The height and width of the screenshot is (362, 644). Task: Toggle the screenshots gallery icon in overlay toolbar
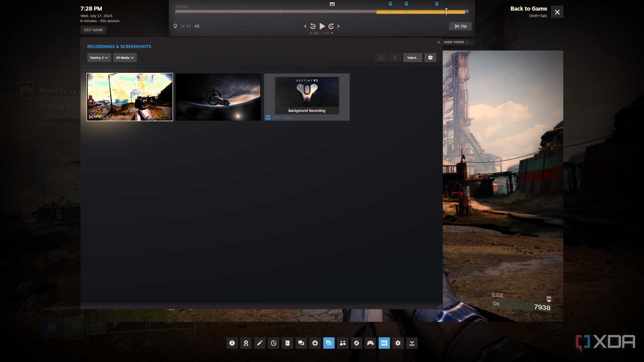point(329,343)
